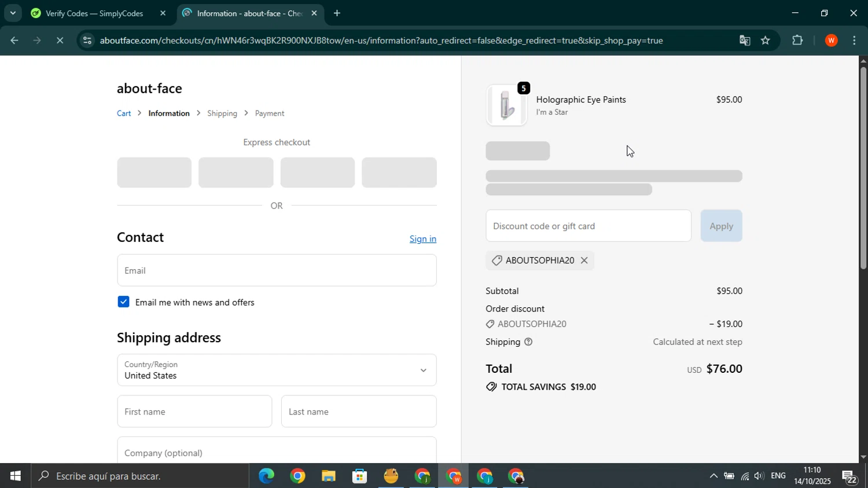Click the Holographic Eye Paints product thumbnail

(506, 105)
